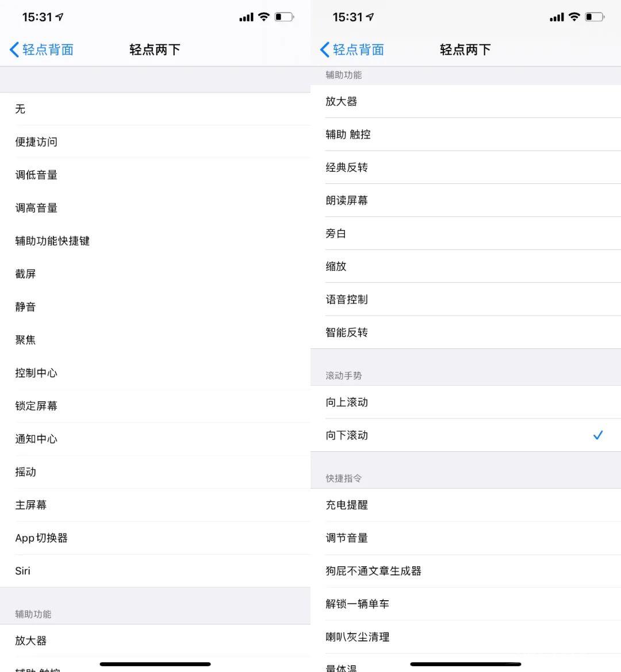The image size is (621, 672).
Task: Tap the battery icon on the right screen
Action: pos(593,17)
